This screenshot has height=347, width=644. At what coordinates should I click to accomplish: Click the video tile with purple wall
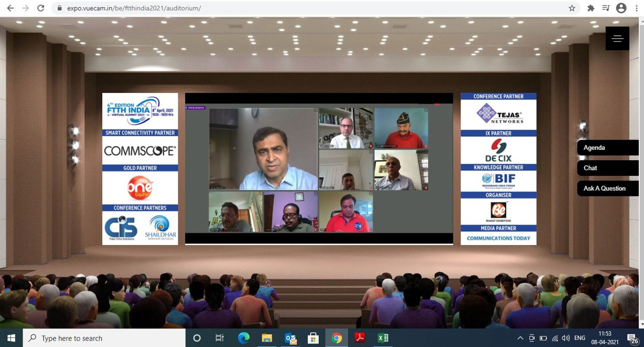pos(291,212)
